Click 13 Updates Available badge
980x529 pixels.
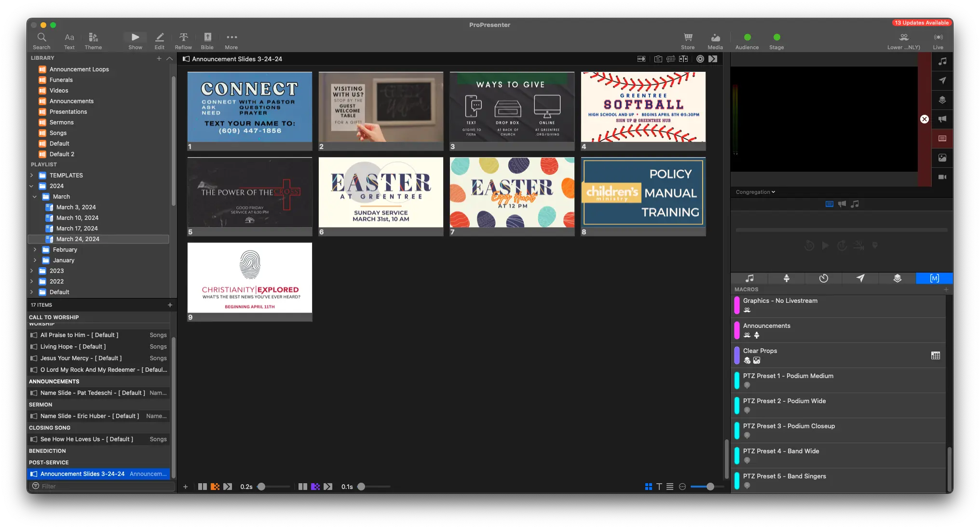921,23
